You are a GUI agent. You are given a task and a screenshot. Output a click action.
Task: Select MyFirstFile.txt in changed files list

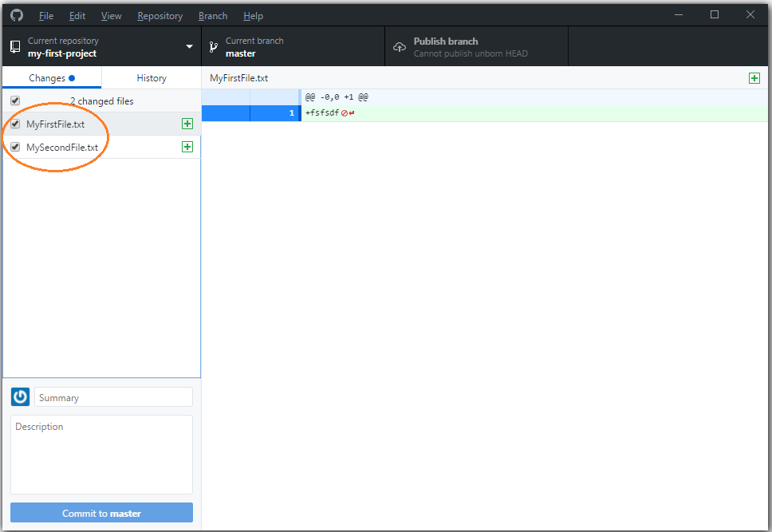[101, 124]
